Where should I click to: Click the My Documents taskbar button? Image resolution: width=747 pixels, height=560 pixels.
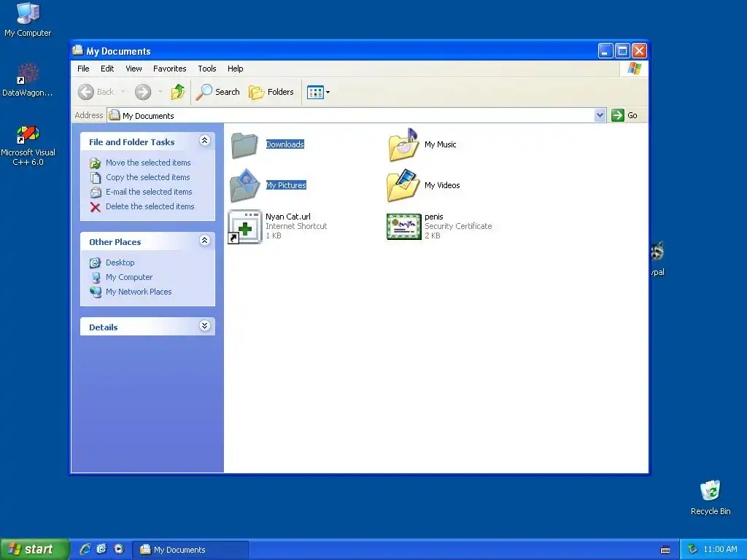190,550
